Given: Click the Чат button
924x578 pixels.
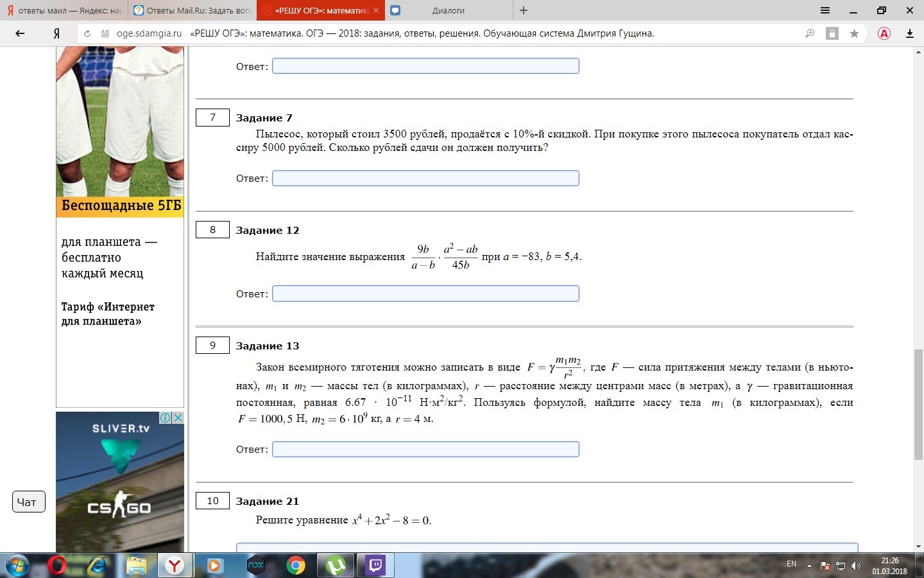Looking at the screenshot, I should 28,502.
